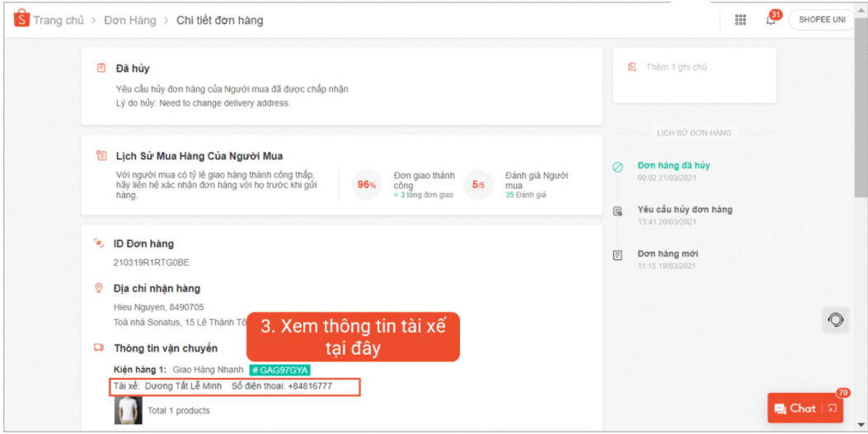This screenshot has height=434, width=868.
Task: Open the SHOPEE UNI button
Action: pos(822,20)
